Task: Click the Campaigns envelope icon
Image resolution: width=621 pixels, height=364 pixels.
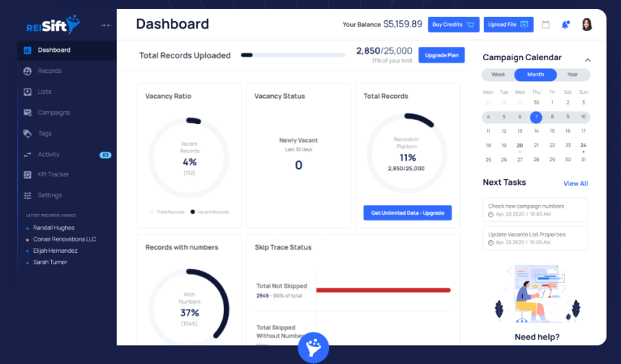Action: tap(27, 113)
